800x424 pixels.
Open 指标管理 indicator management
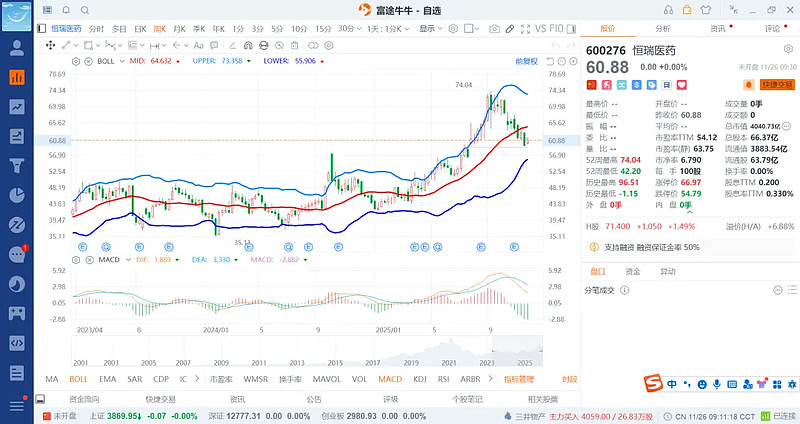[519, 379]
